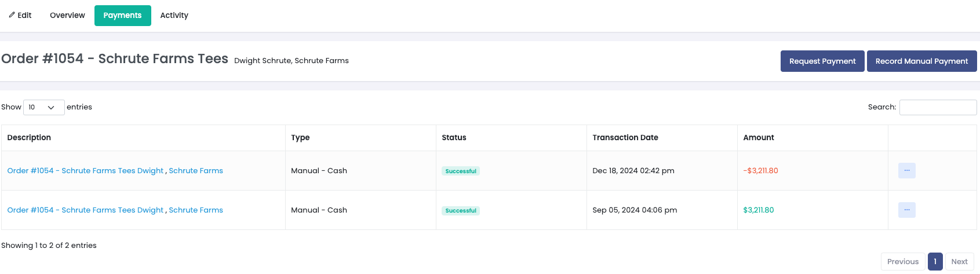Open Schrute Farms link in the Sep 05 row
Screen dimensions: 980x274
[x=196, y=210]
